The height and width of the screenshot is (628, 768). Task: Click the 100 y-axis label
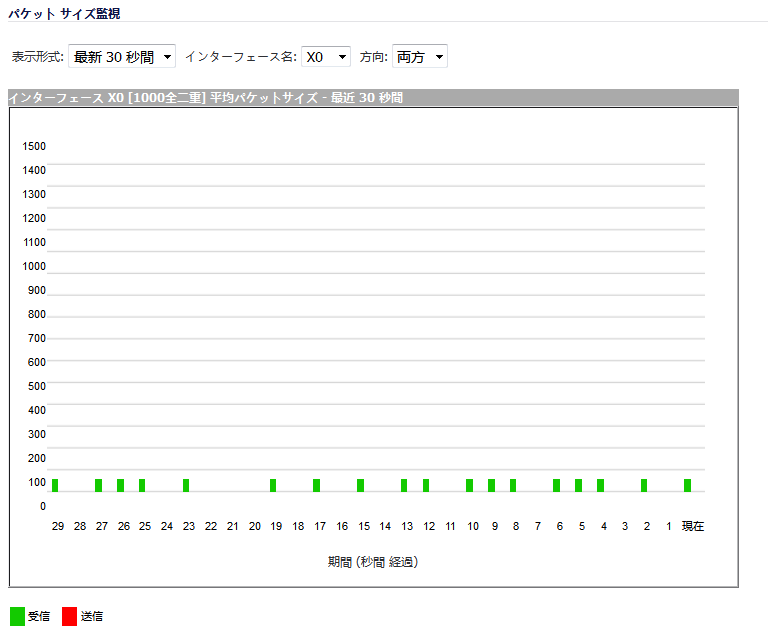[x=37, y=483]
